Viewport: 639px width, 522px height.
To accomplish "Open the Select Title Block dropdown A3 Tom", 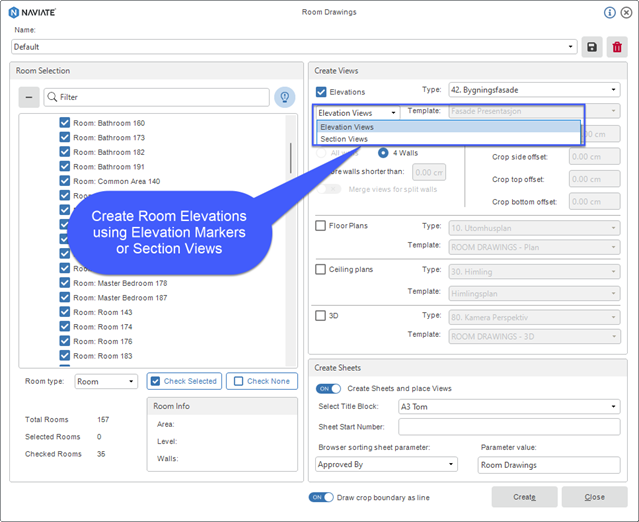I will (x=509, y=407).
